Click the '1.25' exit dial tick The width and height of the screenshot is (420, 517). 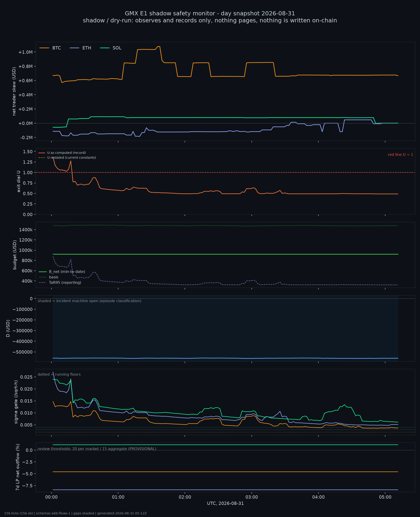(28, 162)
